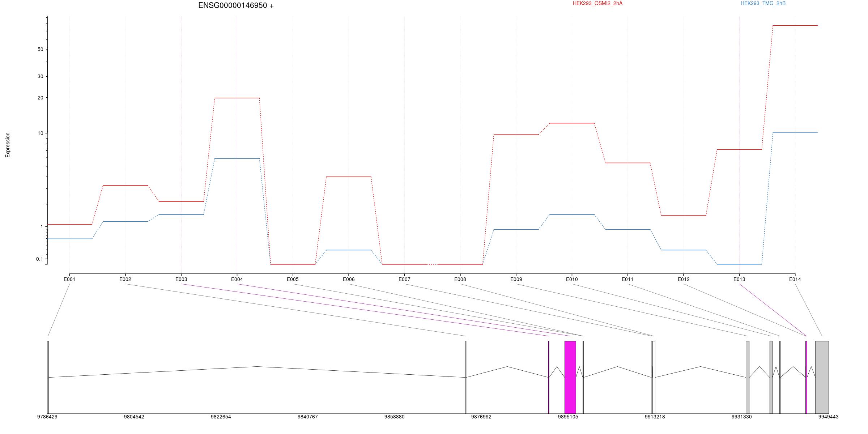Screen dimensions: 868x434
Task: Click genomic coordinate 9786429
Action: point(47,417)
